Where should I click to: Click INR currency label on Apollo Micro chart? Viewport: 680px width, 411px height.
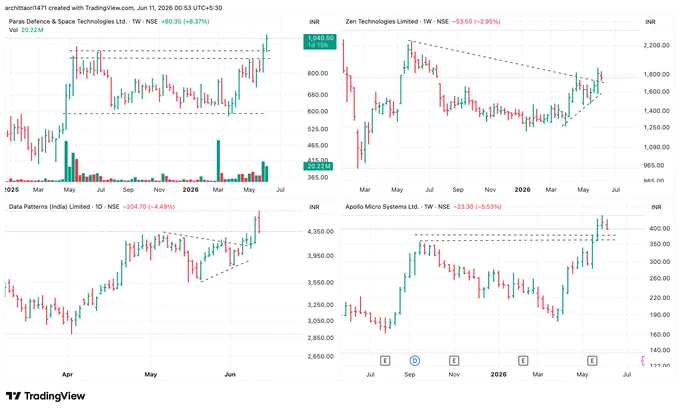pos(656,207)
